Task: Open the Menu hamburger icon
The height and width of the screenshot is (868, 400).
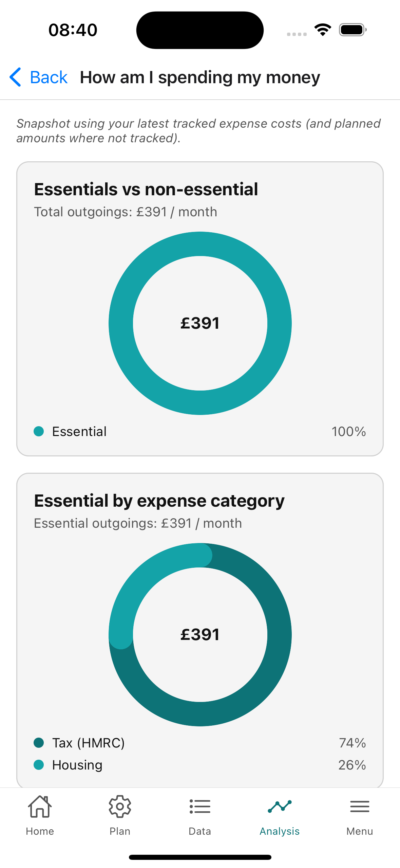Action: click(359, 807)
